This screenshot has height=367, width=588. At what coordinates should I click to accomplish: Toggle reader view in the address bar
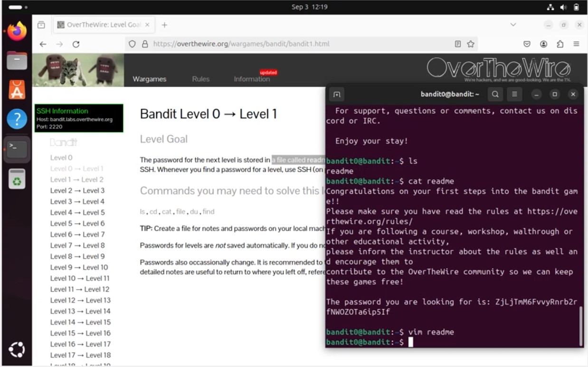click(x=458, y=44)
